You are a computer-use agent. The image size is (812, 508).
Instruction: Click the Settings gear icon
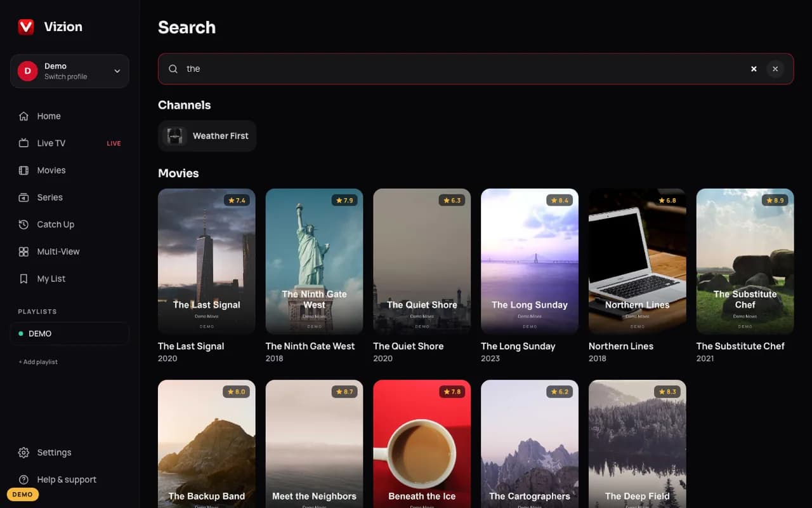(23, 453)
